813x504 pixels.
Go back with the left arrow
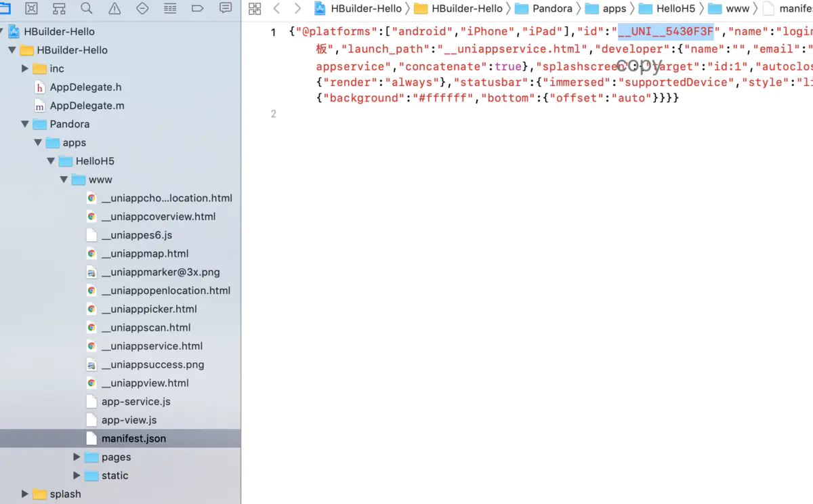point(276,9)
